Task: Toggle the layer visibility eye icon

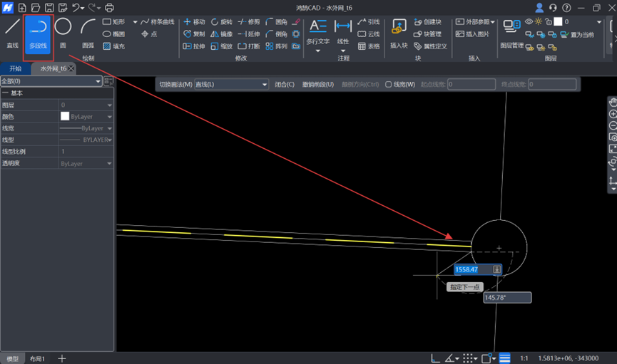Action: point(529,22)
